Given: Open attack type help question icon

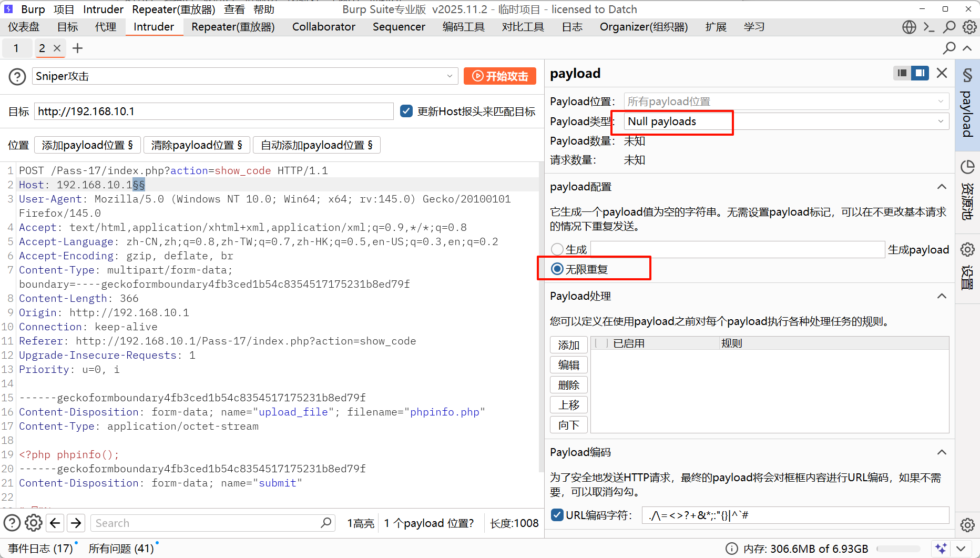Looking at the screenshot, I should pyautogui.click(x=17, y=77).
